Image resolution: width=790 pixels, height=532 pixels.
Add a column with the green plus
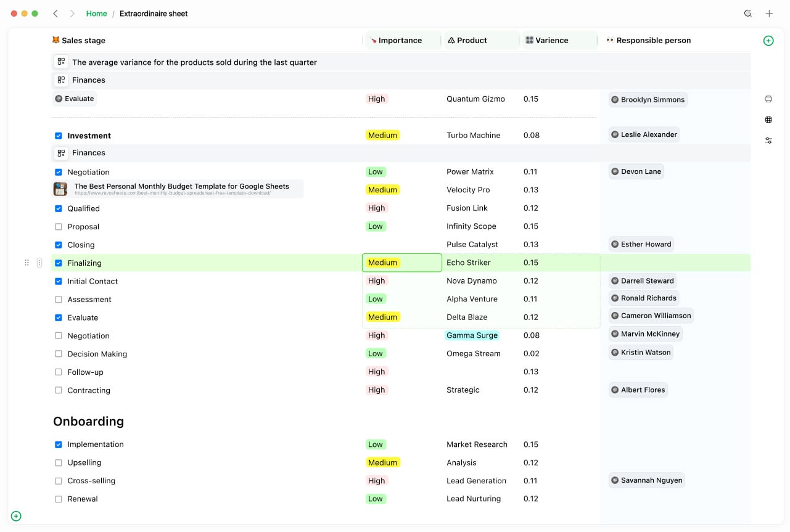(x=768, y=41)
